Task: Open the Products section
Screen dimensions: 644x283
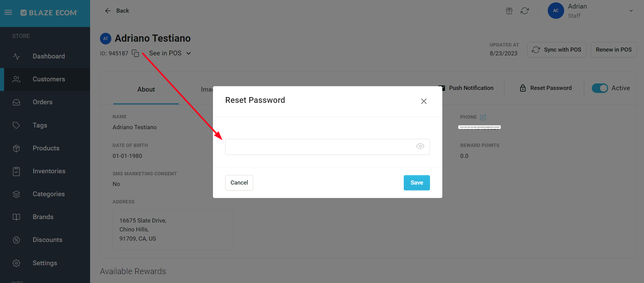Action: click(46, 148)
